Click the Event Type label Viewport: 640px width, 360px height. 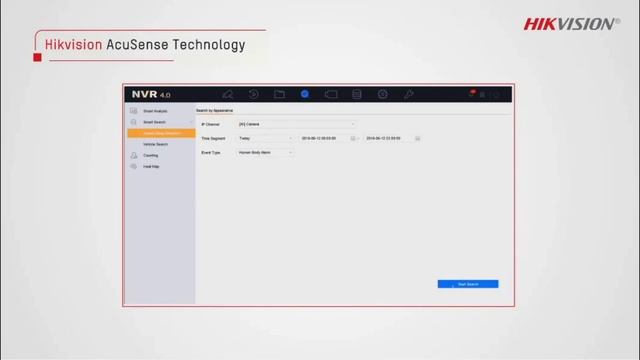211,153
